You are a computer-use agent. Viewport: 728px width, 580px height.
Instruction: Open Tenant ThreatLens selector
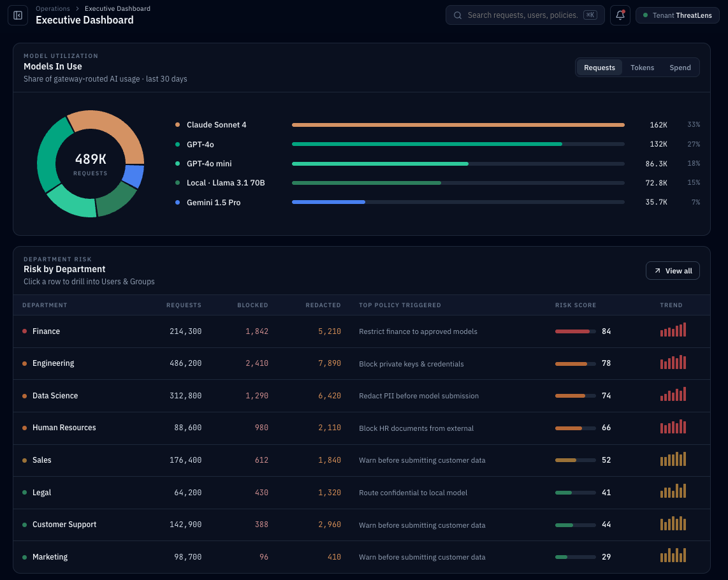pyautogui.click(x=678, y=15)
